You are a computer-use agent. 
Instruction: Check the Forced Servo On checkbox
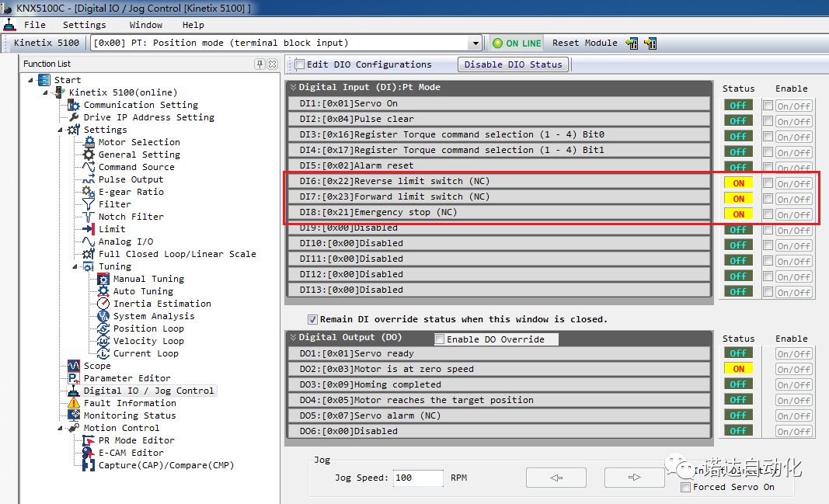pyautogui.click(x=686, y=487)
